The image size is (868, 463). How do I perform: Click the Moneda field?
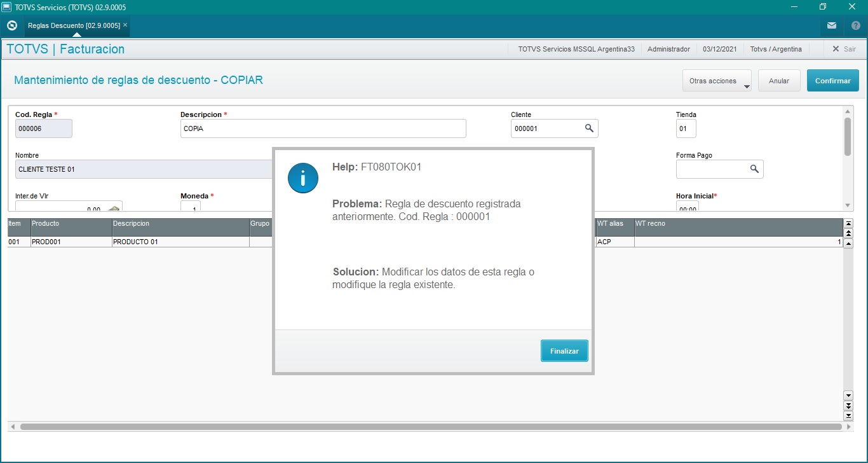(191, 207)
